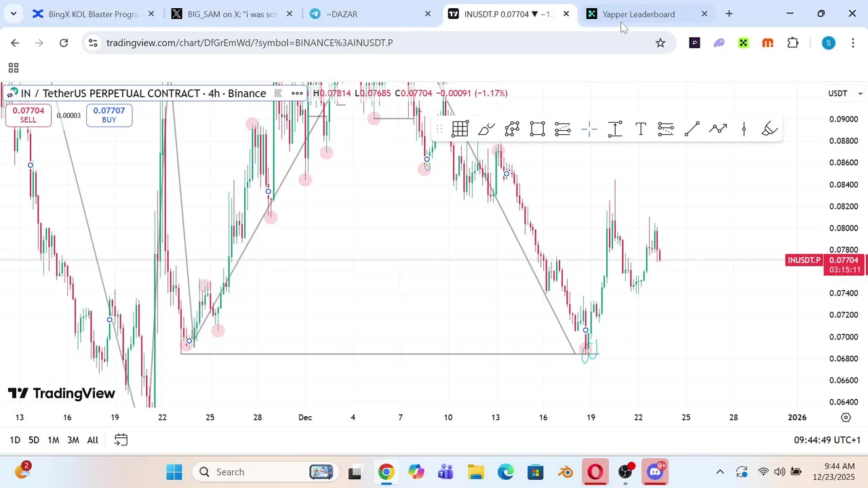
Task: Select the Trend line tool
Action: (x=692, y=129)
